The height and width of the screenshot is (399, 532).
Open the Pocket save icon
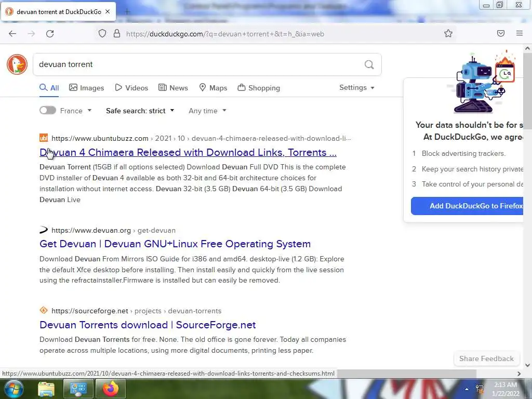[x=501, y=33]
